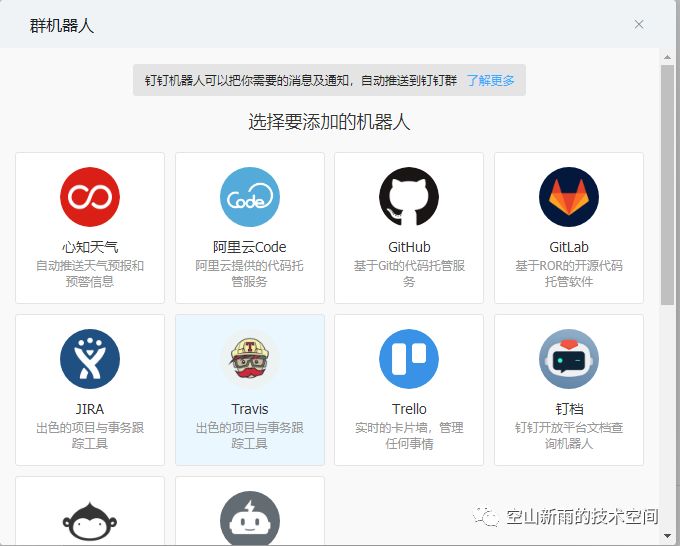Select the 心知天气 red infinity icon
Screen dimensions: 680x546
(x=90, y=197)
